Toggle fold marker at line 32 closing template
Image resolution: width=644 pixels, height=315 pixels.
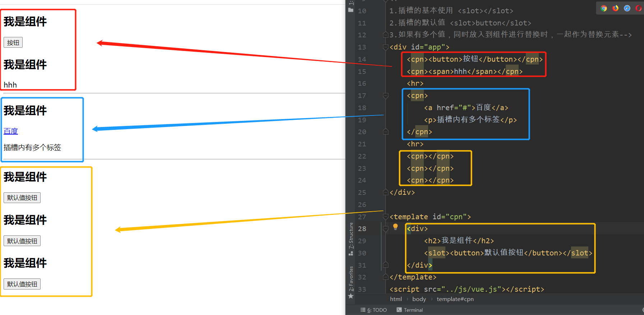(x=386, y=277)
